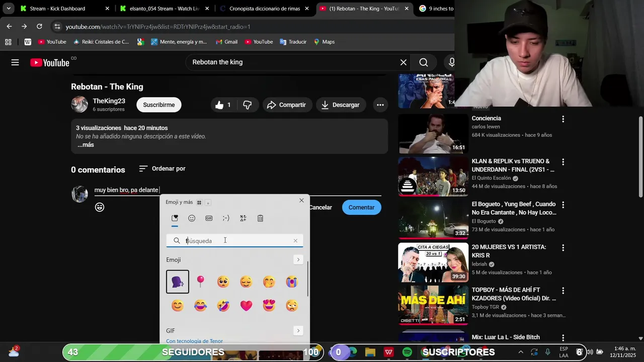Reload the page with browser refresh
Screen dimensions: 644x362
click(39, 26)
